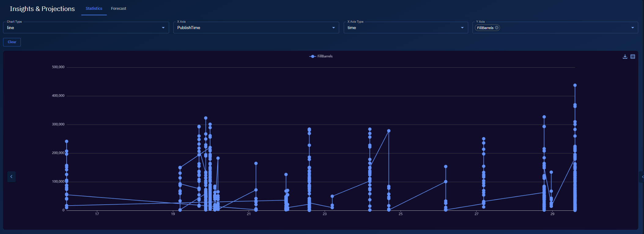
Task: Switch to the Forecast tab
Action: coord(118,9)
